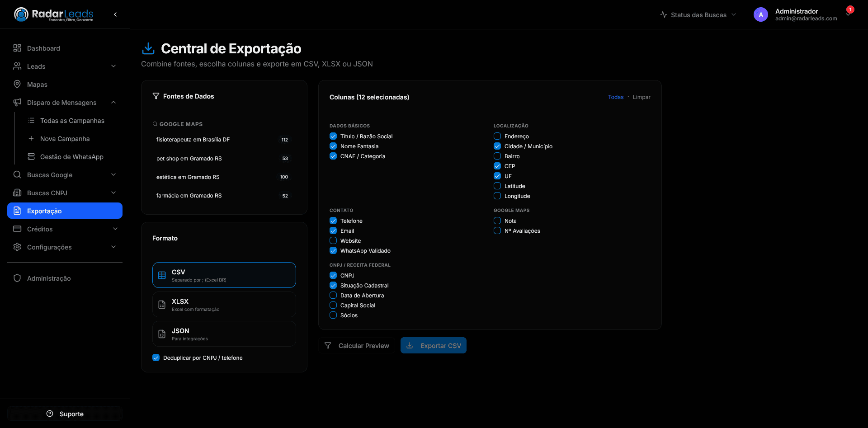Click the CSV table icon

click(x=162, y=275)
